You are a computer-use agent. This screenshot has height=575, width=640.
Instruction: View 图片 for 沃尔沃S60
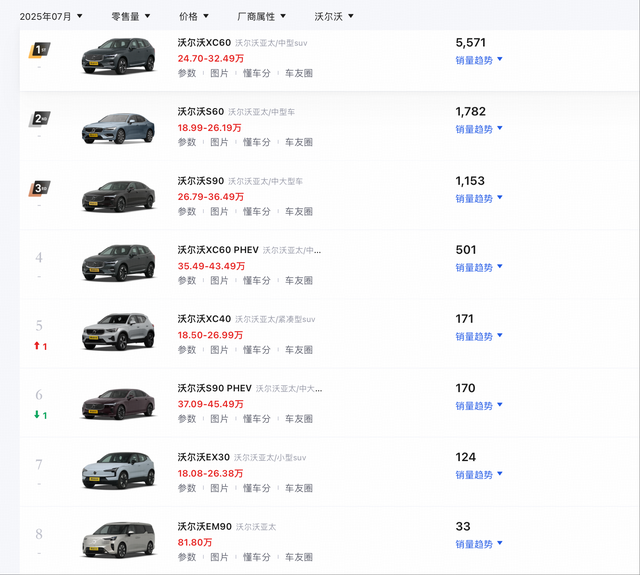[x=219, y=142]
